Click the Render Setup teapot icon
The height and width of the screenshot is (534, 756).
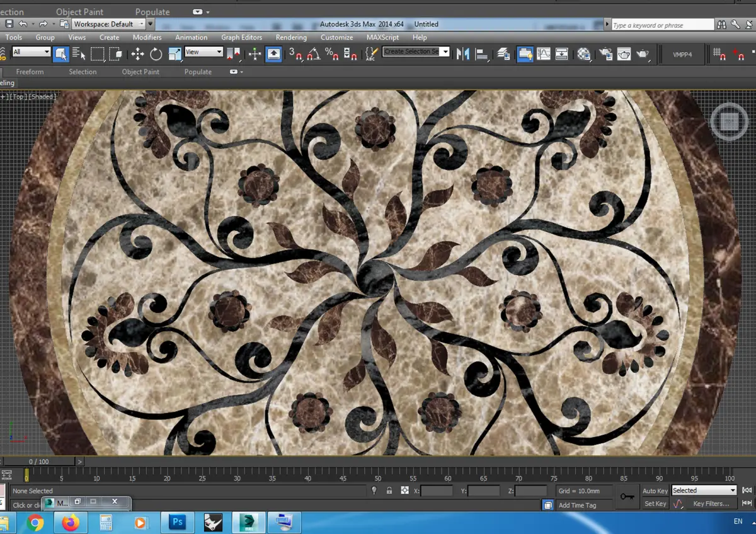(x=605, y=54)
